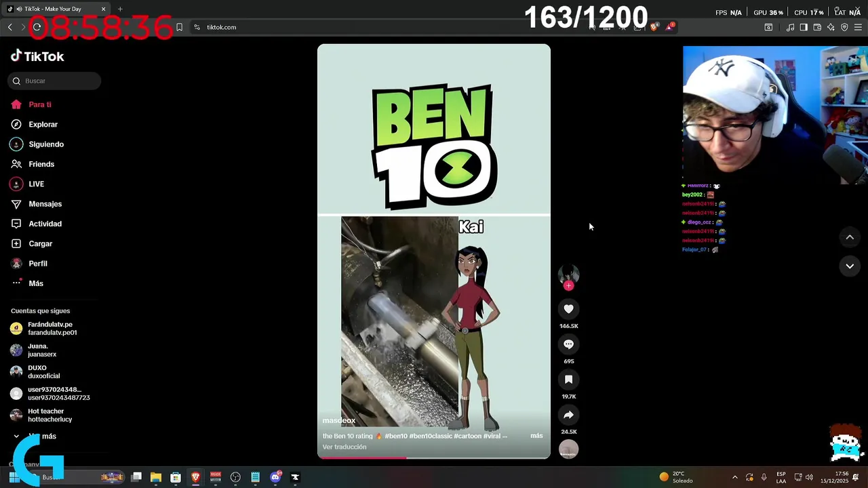The image size is (868, 488).
Task: Click the TikTok logo
Action: [x=37, y=56]
